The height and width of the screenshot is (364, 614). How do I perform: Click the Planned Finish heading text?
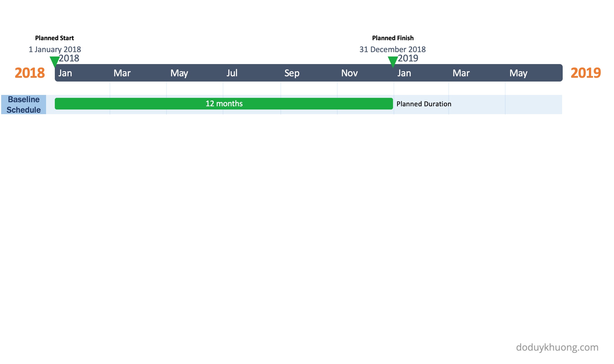pos(393,38)
